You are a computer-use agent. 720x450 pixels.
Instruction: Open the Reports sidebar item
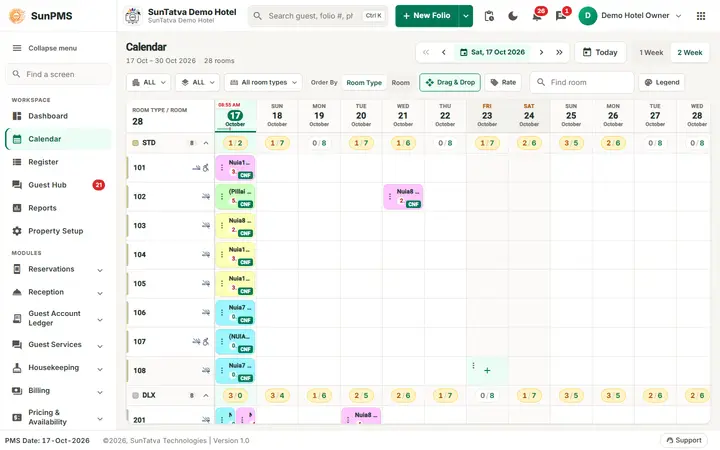click(58, 208)
